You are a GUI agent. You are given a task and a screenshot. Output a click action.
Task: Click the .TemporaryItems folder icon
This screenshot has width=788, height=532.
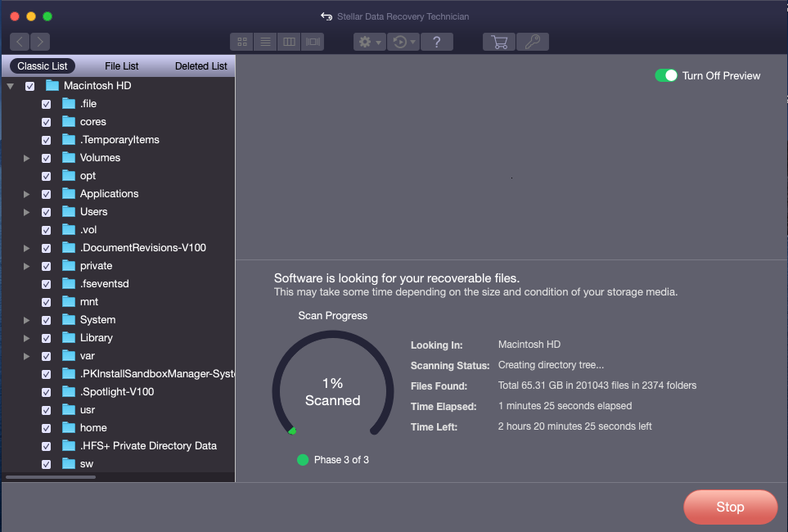pos(69,140)
